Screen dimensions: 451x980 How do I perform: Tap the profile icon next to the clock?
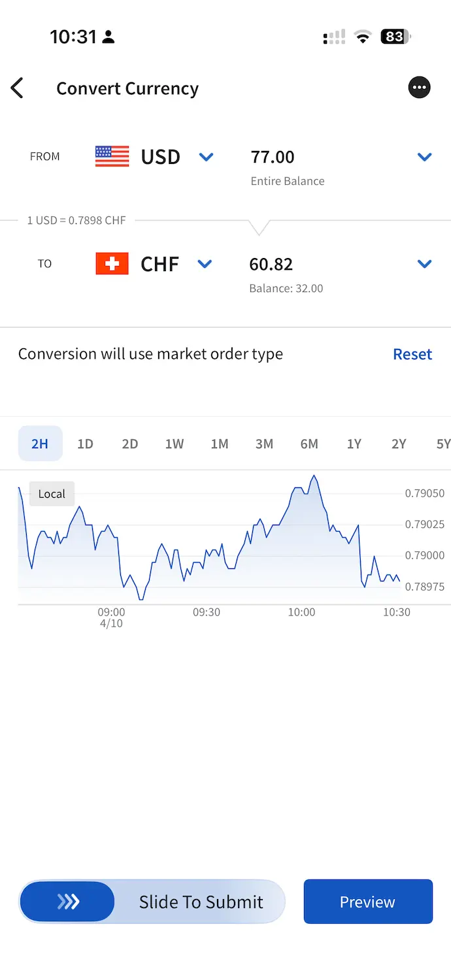point(109,37)
